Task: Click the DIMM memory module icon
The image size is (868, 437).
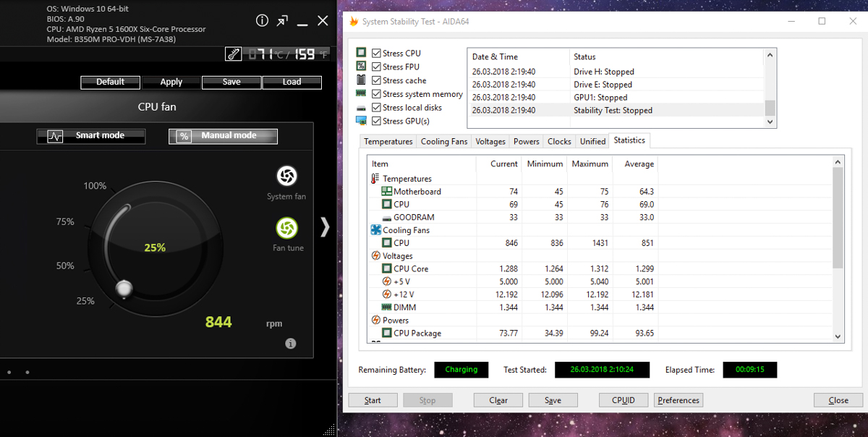Action: point(387,307)
